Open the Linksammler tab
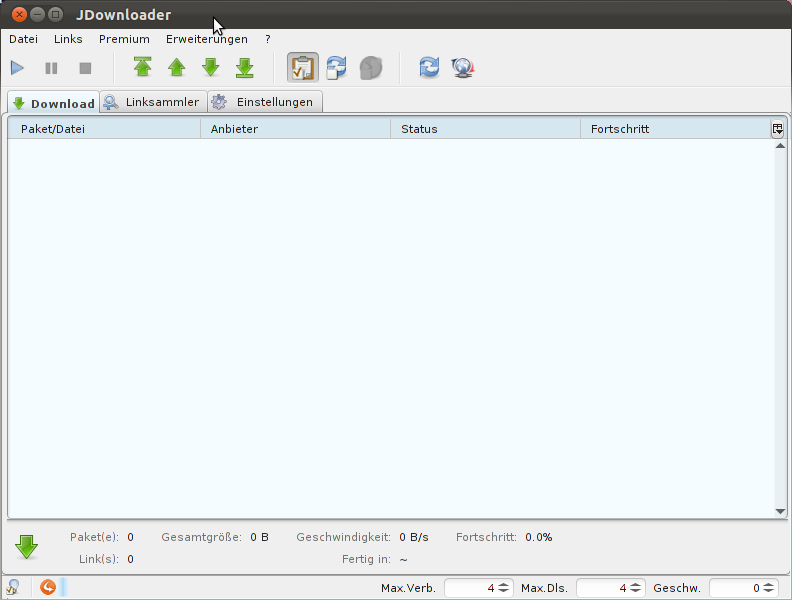Image resolution: width=792 pixels, height=600 pixels. 153,102
